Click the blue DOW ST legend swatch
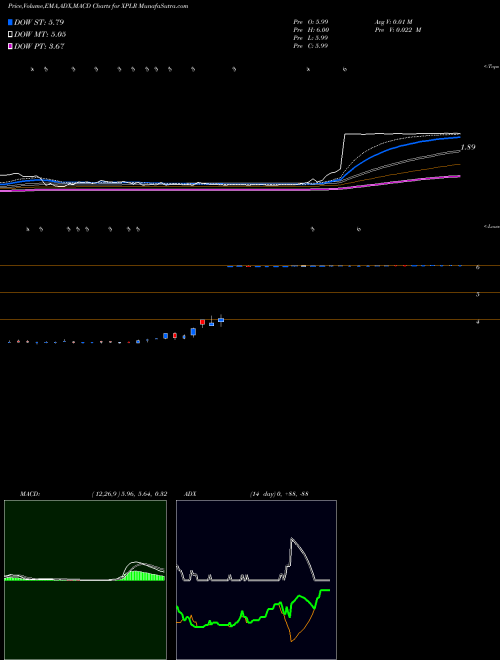Image resolution: width=500 pixels, height=660 pixels. point(10,22)
